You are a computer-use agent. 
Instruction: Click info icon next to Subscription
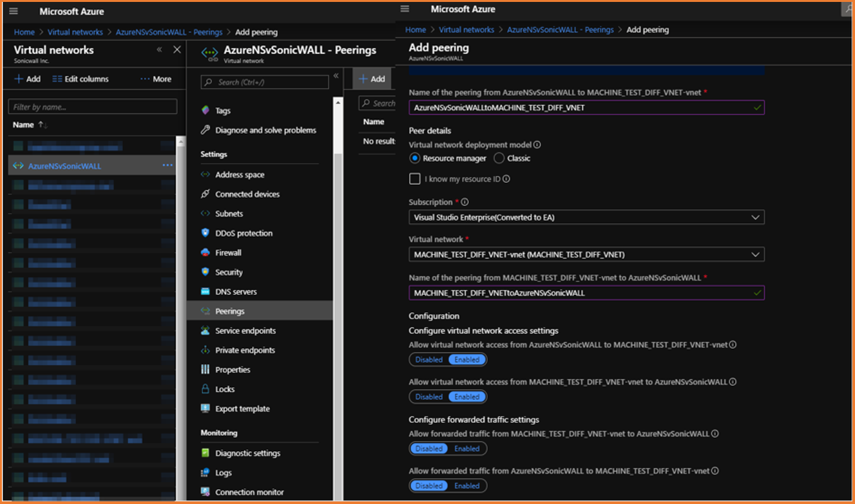point(465,202)
